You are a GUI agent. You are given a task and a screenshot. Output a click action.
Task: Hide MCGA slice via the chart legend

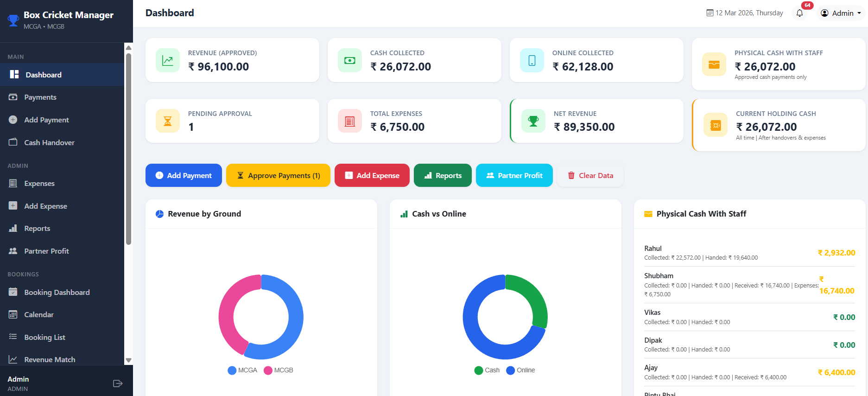point(242,370)
